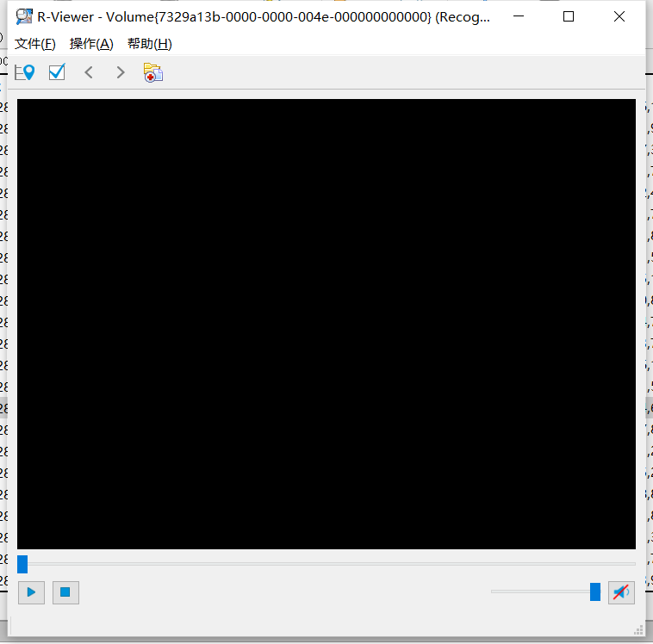Start video playback with Play button
Screen dimensions: 653x644
[x=31, y=592]
